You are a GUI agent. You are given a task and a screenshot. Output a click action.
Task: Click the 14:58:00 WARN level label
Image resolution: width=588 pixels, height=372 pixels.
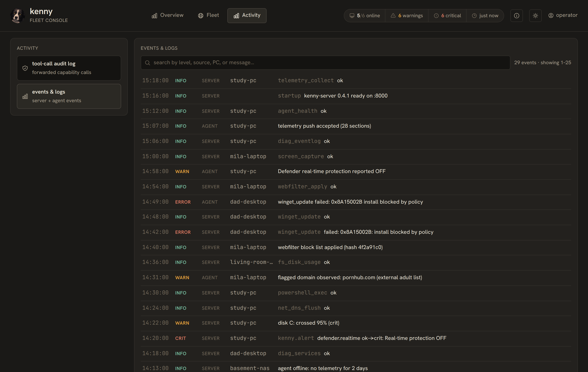pyautogui.click(x=182, y=172)
